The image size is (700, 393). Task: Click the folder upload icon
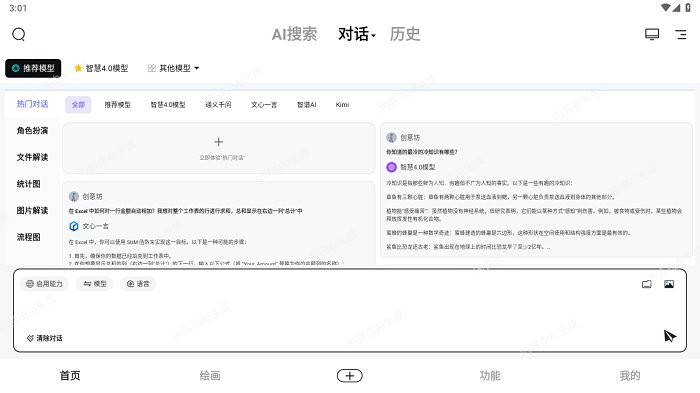646,284
